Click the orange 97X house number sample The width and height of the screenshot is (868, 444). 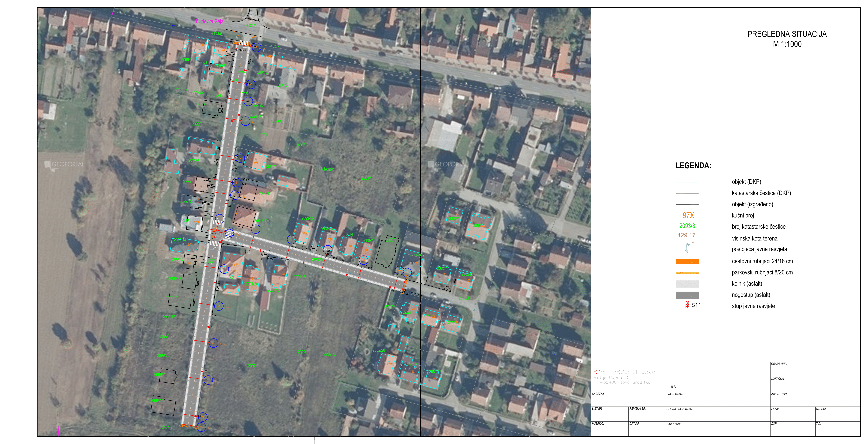point(688,215)
